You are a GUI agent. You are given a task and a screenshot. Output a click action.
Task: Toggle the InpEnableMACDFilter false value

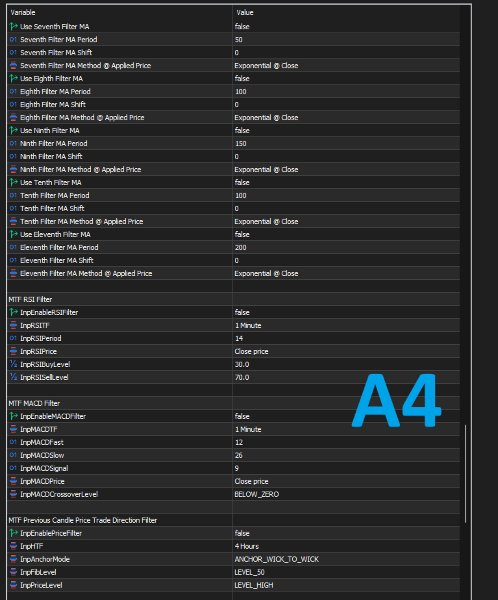346,416
